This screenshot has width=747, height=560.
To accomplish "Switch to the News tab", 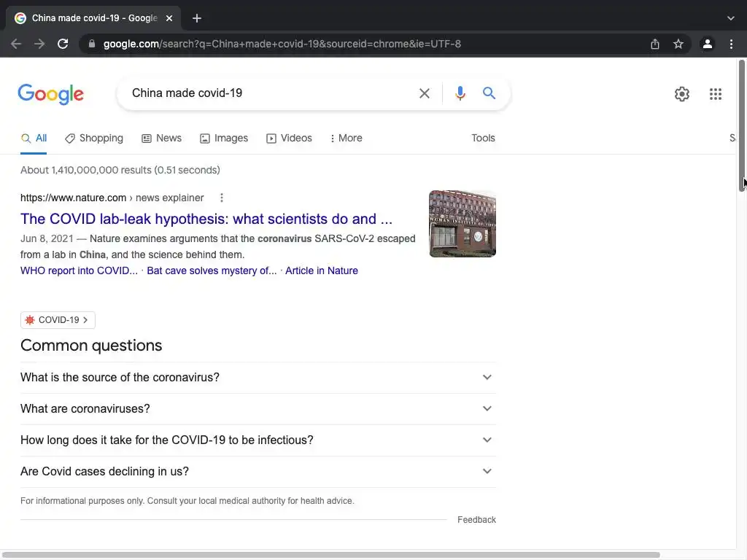I will point(161,138).
